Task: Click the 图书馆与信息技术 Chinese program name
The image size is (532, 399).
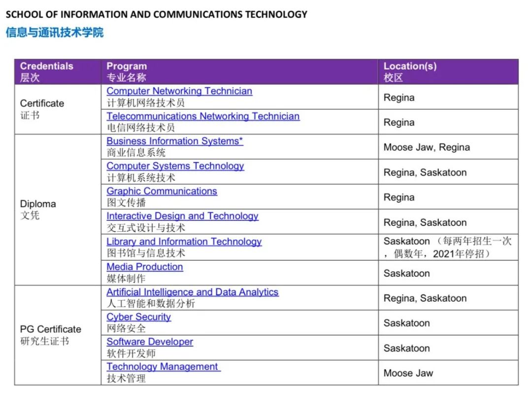Action: click(x=146, y=253)
